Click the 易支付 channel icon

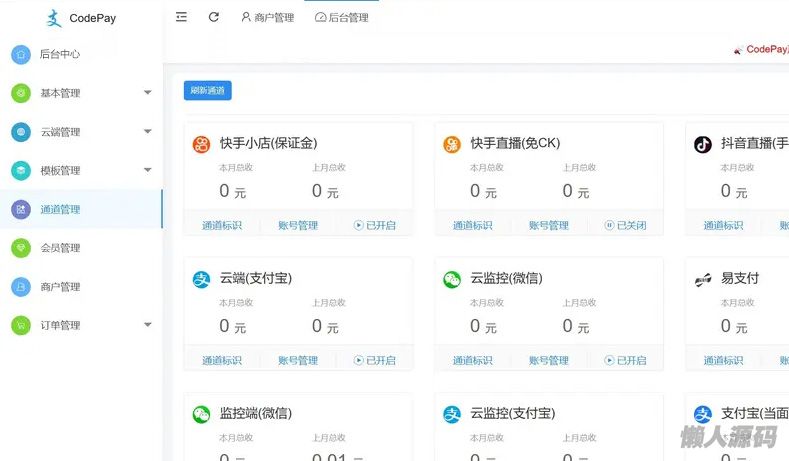click(x=703, y=279)
